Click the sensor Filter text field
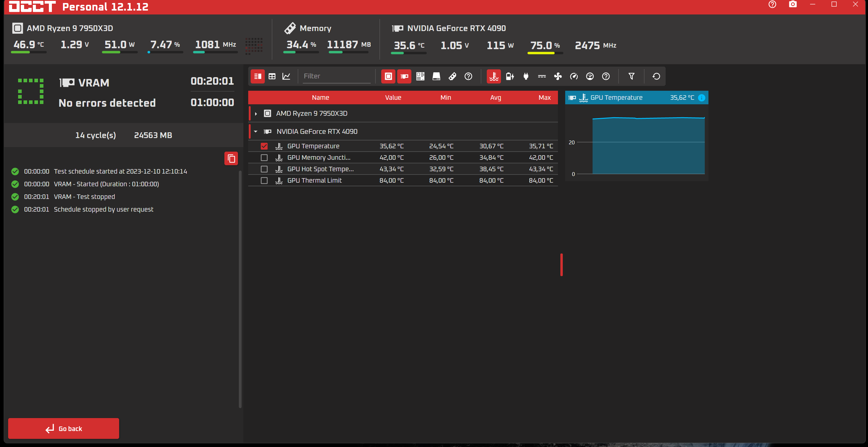868x447 pixels. [336, 76]
